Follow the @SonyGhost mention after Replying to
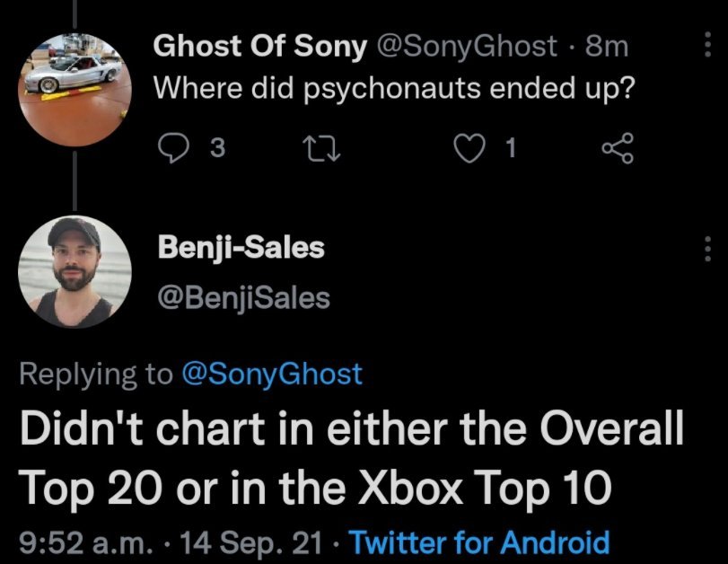 click(x=272, y=373)
